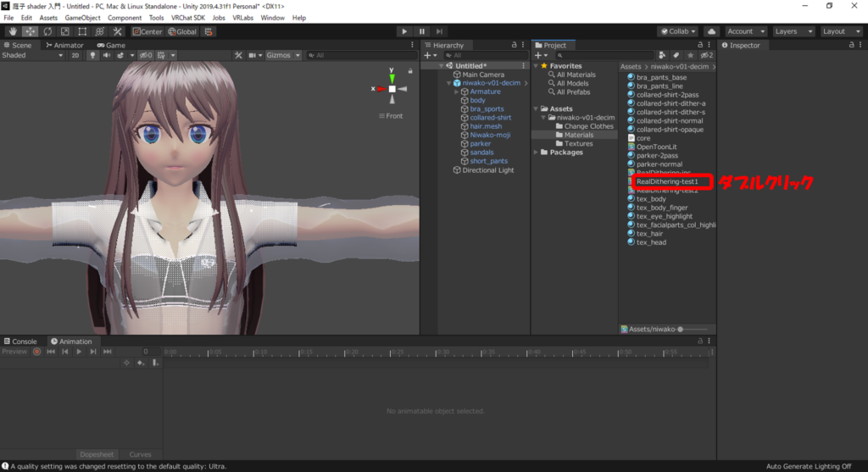The height and width of the screenshot is (472, 868).
Task: Adjust the project icon size slider
Action: [680, 329]
